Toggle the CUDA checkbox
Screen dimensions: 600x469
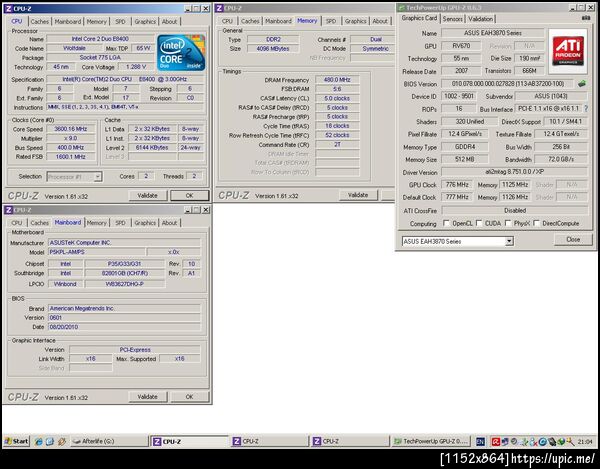[x=479, y=223]
